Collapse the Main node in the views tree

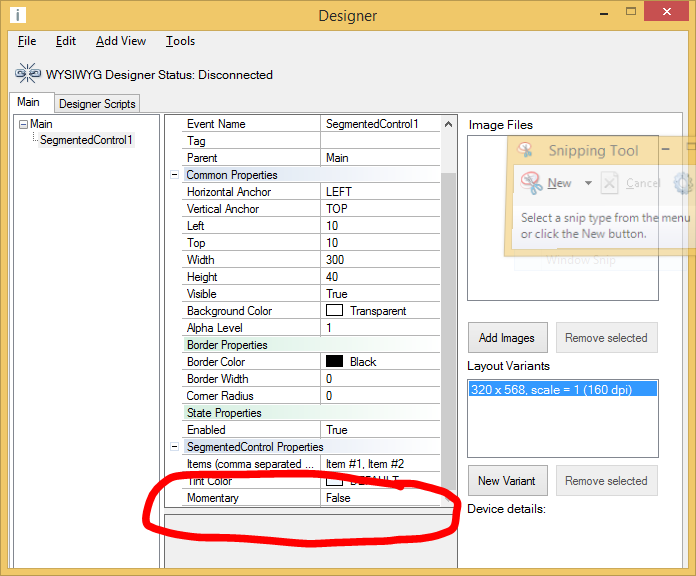pyautogui.click(x=23, y=124)
